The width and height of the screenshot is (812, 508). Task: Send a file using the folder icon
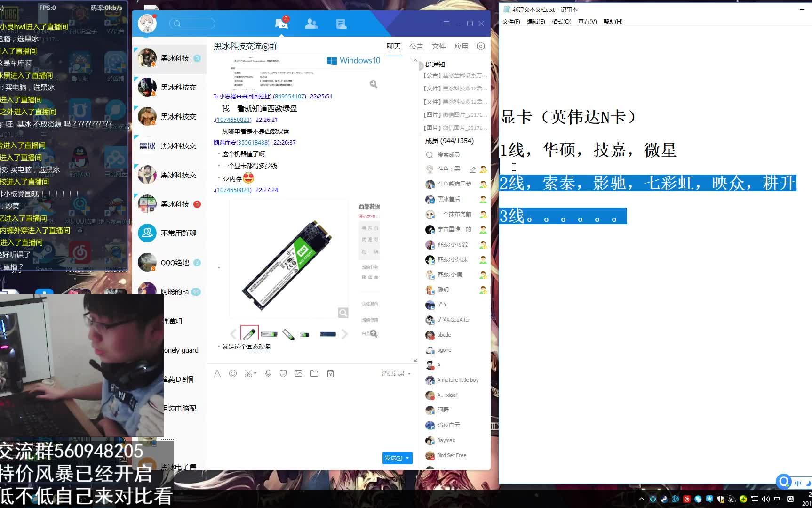[x=314, y=373]
